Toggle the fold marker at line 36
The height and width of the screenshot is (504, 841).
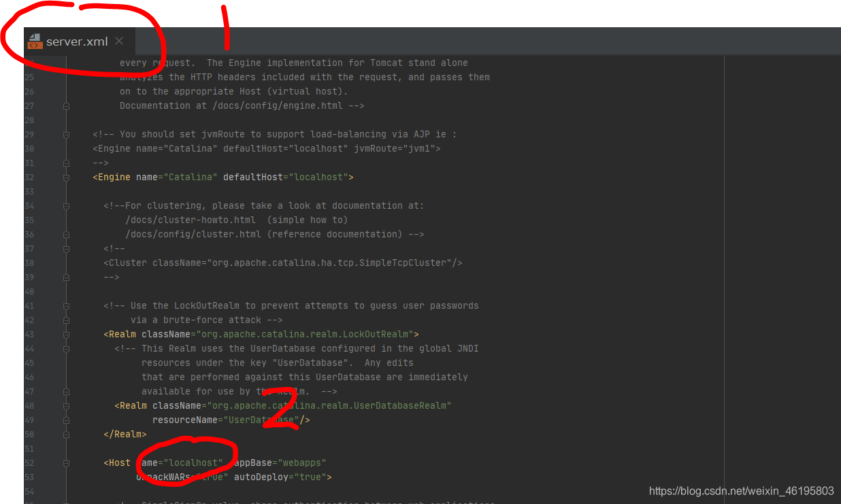[66, 234]
